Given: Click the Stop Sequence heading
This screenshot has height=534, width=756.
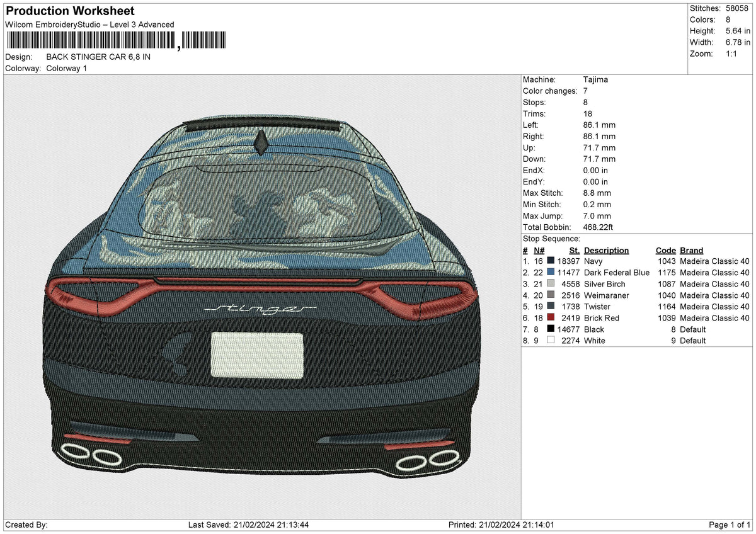Looking at the screenshot, I should pos(551,239).
